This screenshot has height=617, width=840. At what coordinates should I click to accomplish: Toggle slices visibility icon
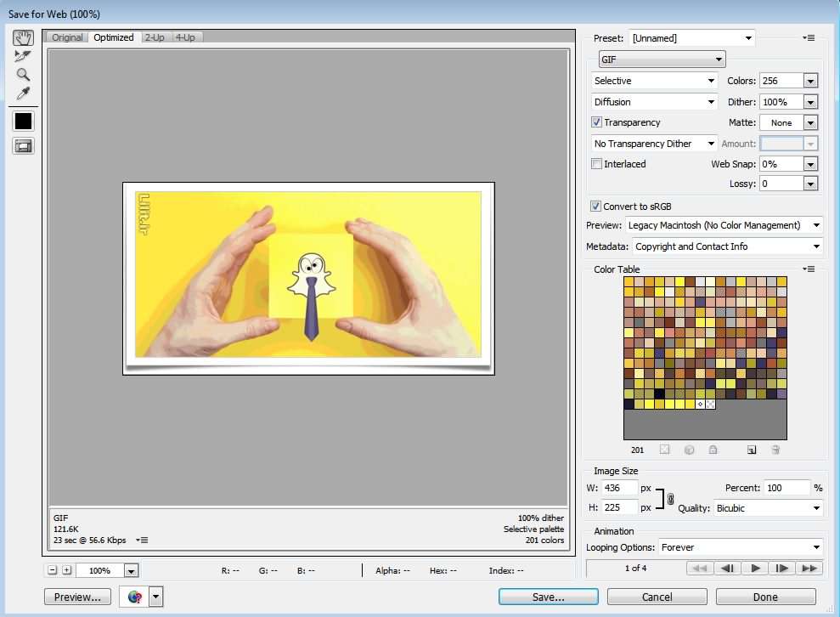click(23, 146)
